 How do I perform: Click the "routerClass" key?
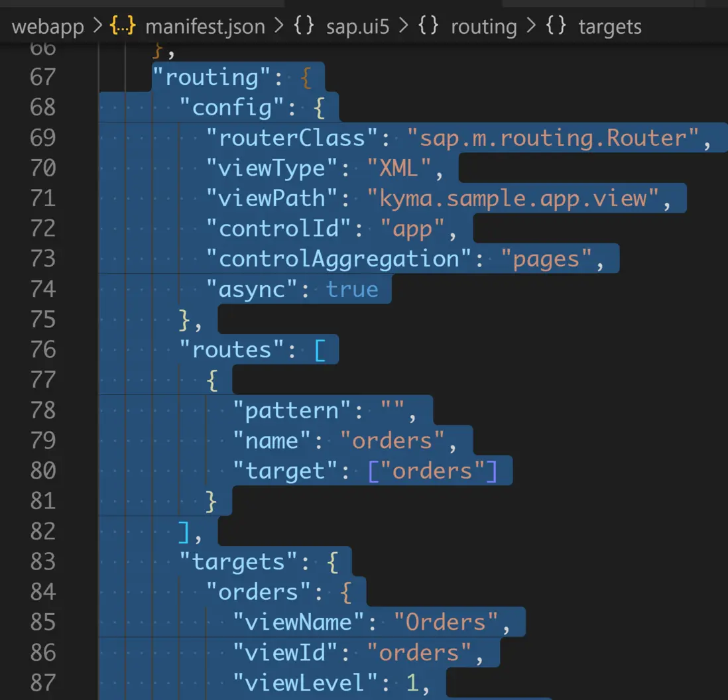point(292,137)
